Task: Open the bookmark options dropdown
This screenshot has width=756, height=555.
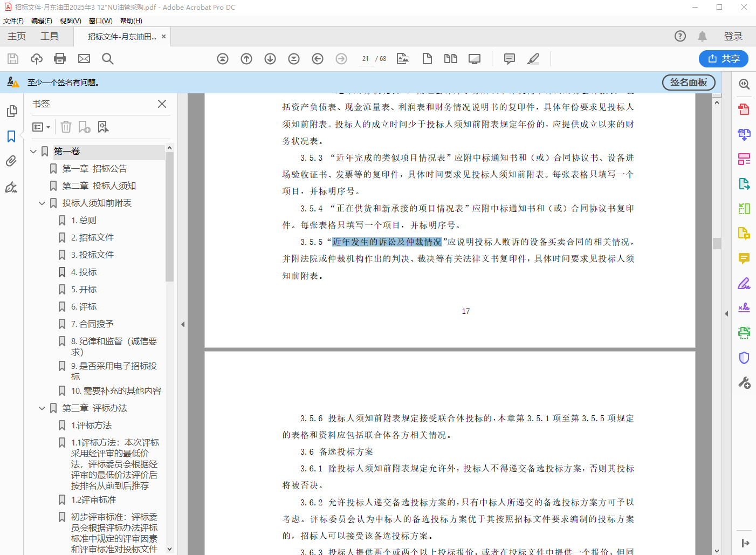Action: coord(42,127)
